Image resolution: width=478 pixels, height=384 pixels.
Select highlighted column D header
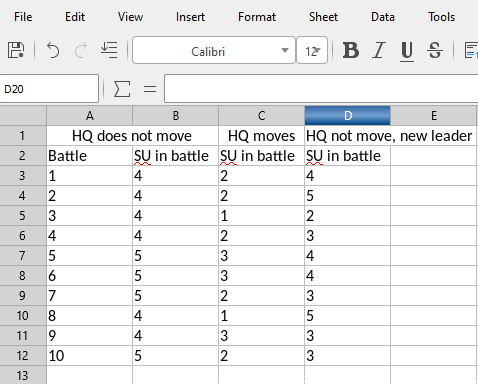click(x=347, y=116)
